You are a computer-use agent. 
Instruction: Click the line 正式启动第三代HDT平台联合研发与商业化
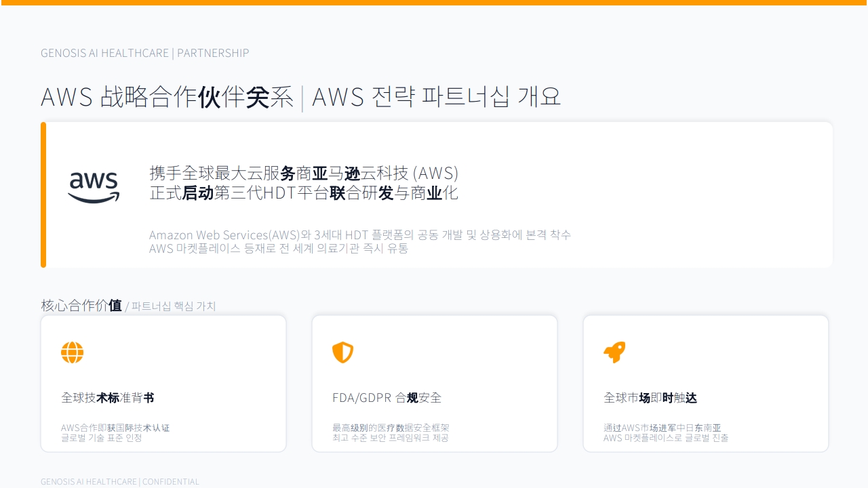pos(304,192)
